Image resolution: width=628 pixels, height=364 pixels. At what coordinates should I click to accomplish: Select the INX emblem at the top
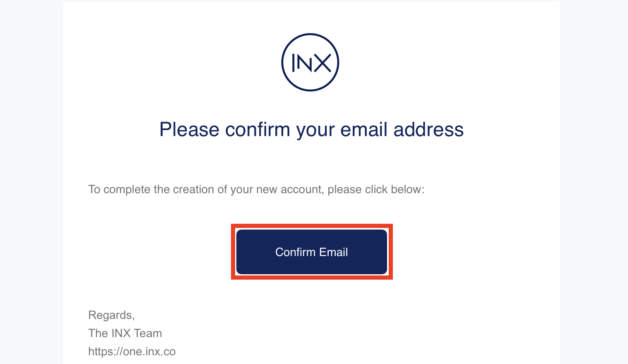311,62
